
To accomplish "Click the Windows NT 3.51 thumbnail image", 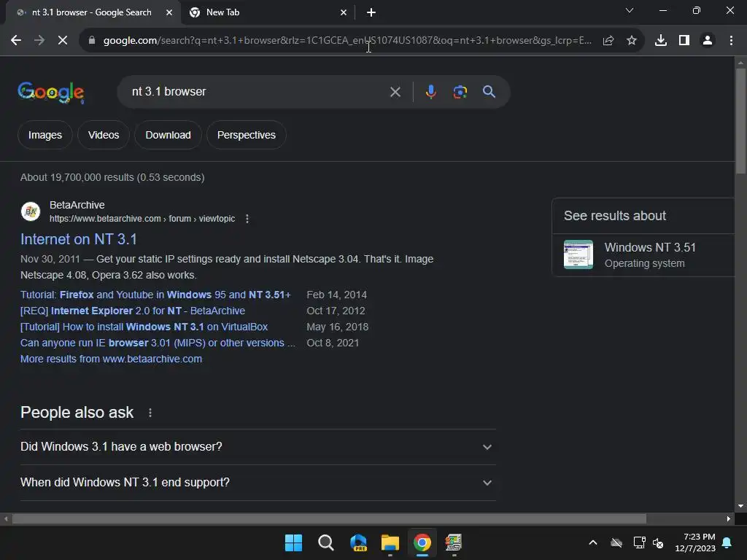I will 578,254.
